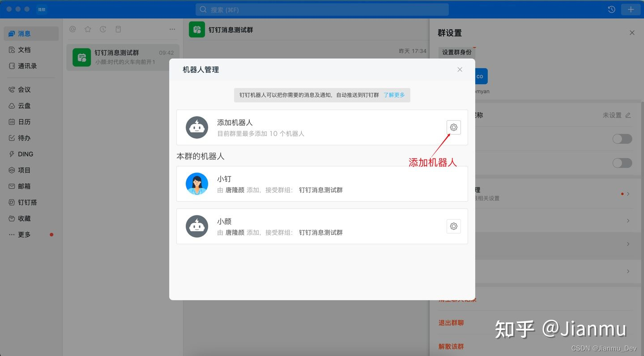Click the robot avatar beside 添加机器人
The width and height of the screenshot is (644, 356).
(197, 128)
